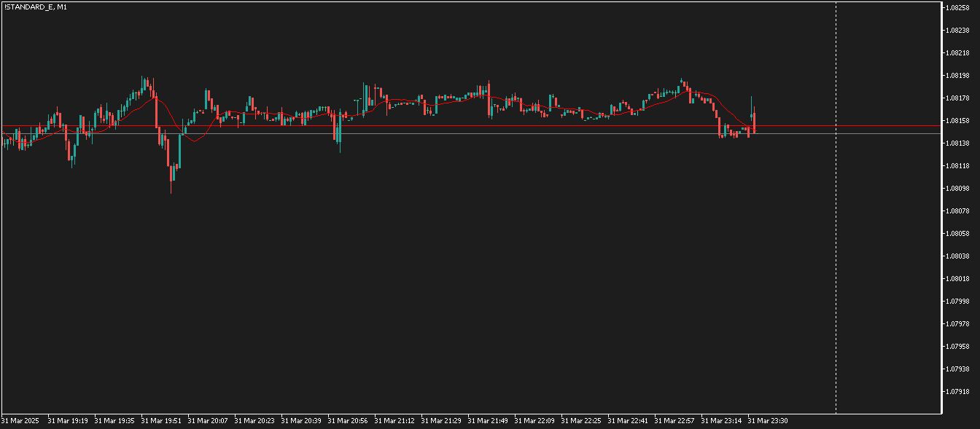Click the 31 Mar 2025 date label

point(20,420)
